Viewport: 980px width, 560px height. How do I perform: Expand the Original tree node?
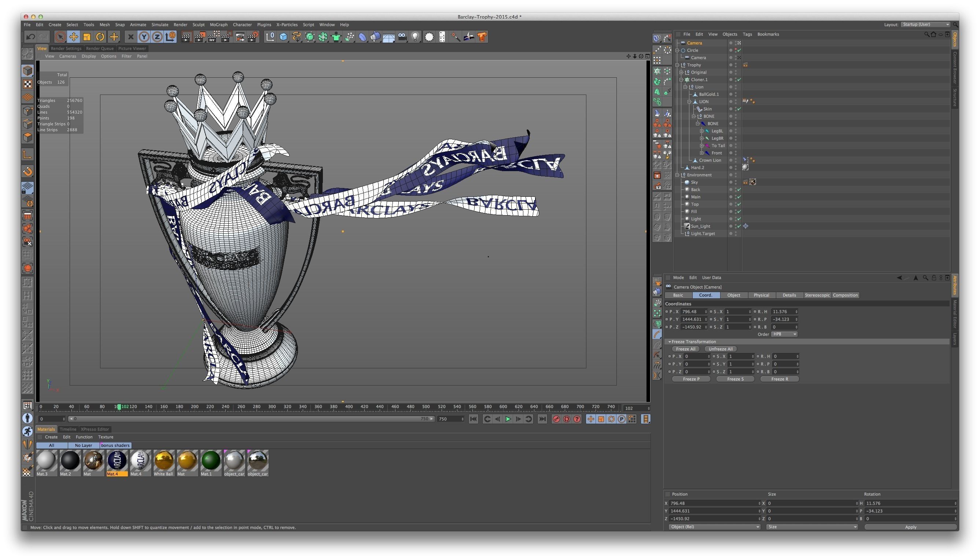coord(682,72)
